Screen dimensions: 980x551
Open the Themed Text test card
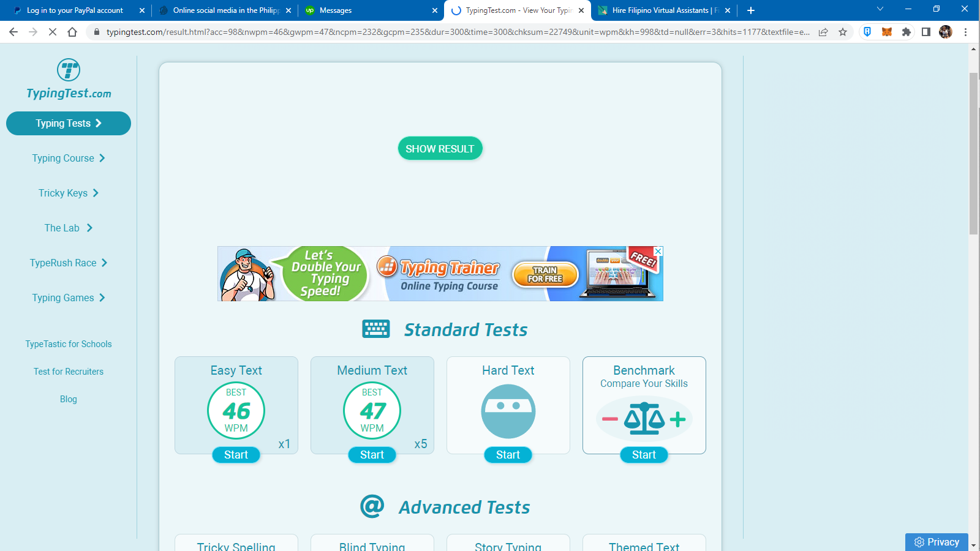tap(644, 543)
